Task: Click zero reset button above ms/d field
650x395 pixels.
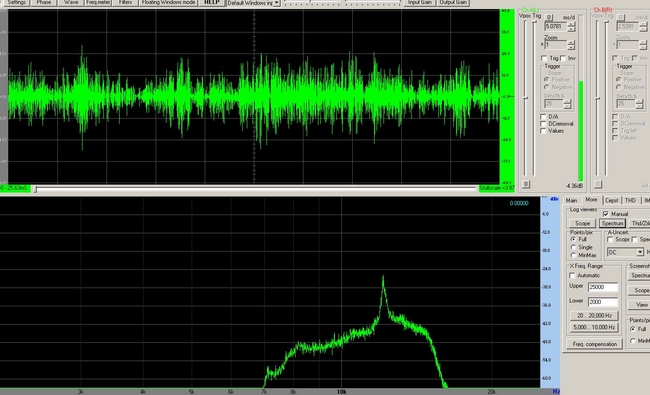Action: coord(549,17)
